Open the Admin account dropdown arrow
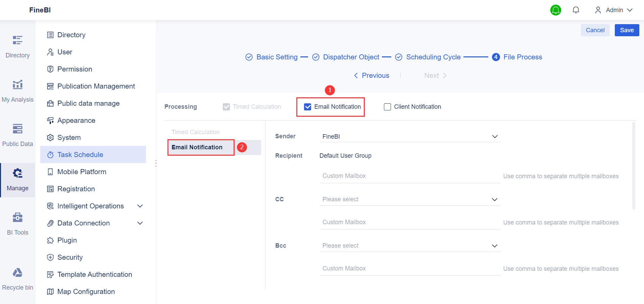Image resolution: width=644 pixels, height=304 pixels. pyautogui.click(x=630, y=10)
